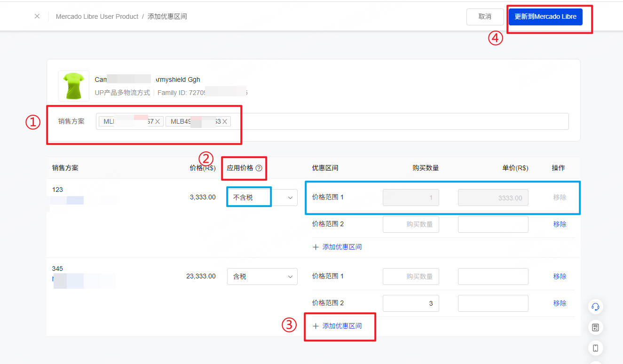623x364 pixels.
Task: Click the plan name 345
Action: coord(57,269)
